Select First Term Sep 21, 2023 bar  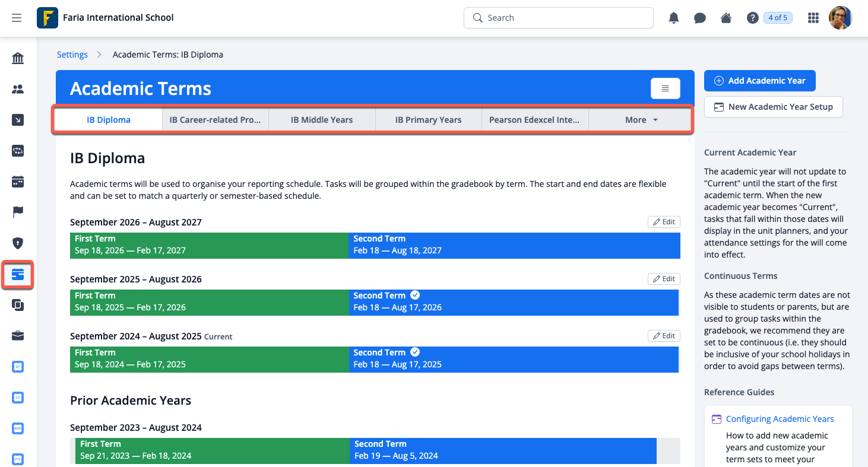[213, 450]
